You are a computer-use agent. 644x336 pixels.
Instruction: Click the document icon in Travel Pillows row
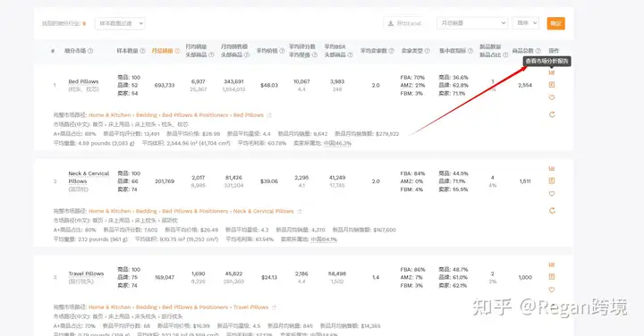coord(552,277)
